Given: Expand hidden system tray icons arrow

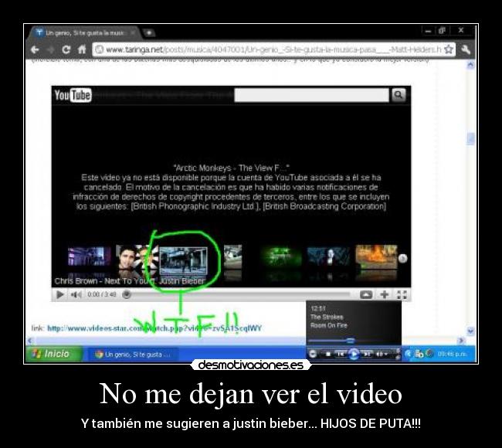Looking at the screenshot, I should pyautogui.click(x=408, y=355).
